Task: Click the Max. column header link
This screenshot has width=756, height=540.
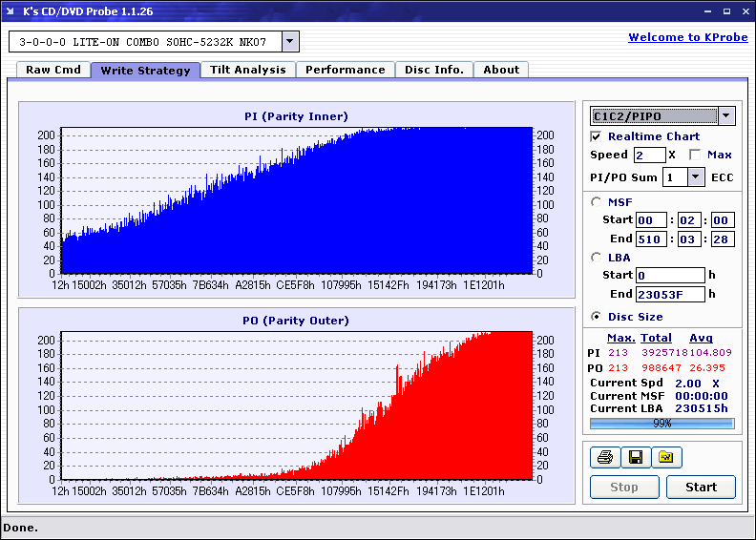Action: pos(621,338)
